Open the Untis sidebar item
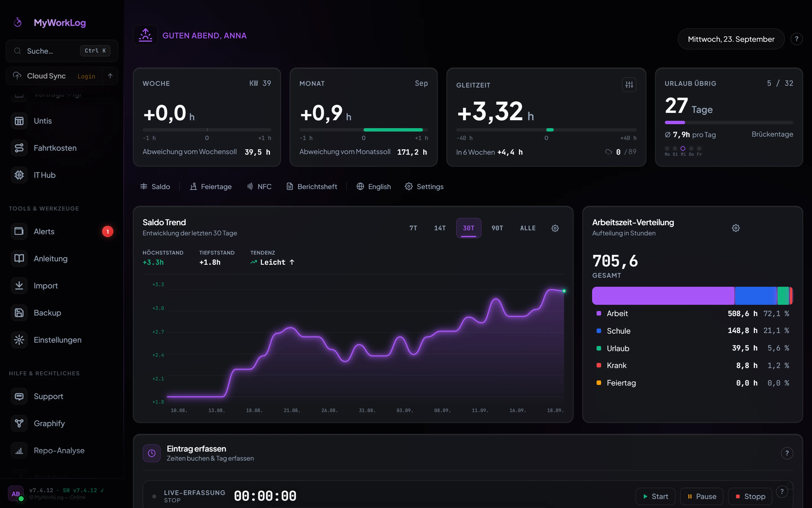 tap(62, 121)
